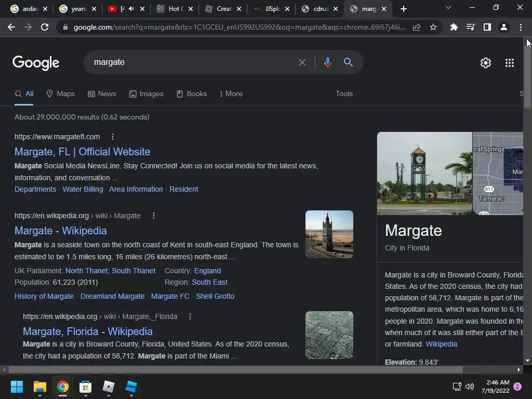Image resolution: width=532 pixels, height=399 pixels.
Task: Open the Chrome profile icon
Action: tap(504, 27)
